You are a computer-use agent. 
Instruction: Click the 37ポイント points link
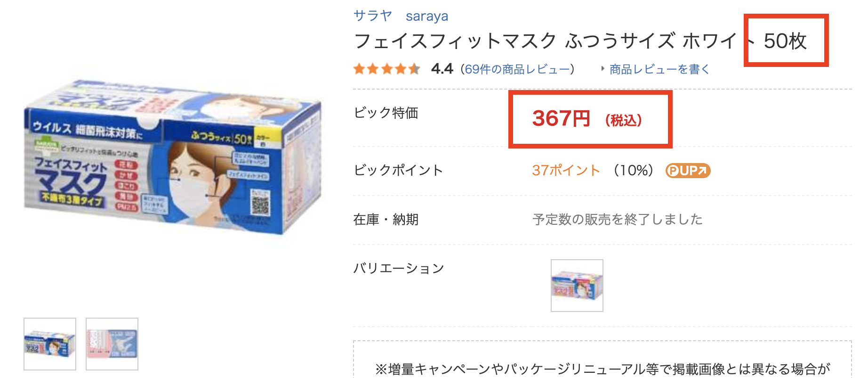tap(565, 171)
